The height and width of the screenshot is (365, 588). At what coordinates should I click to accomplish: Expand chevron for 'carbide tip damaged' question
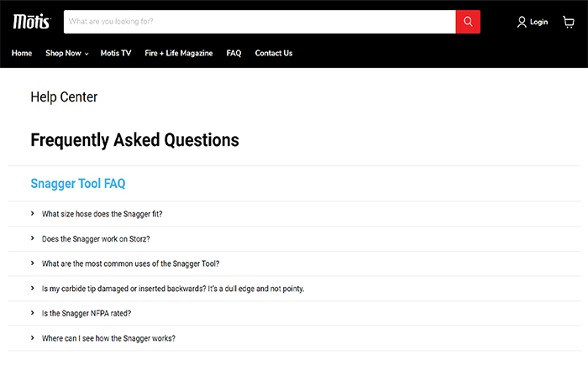pos(33,288)
